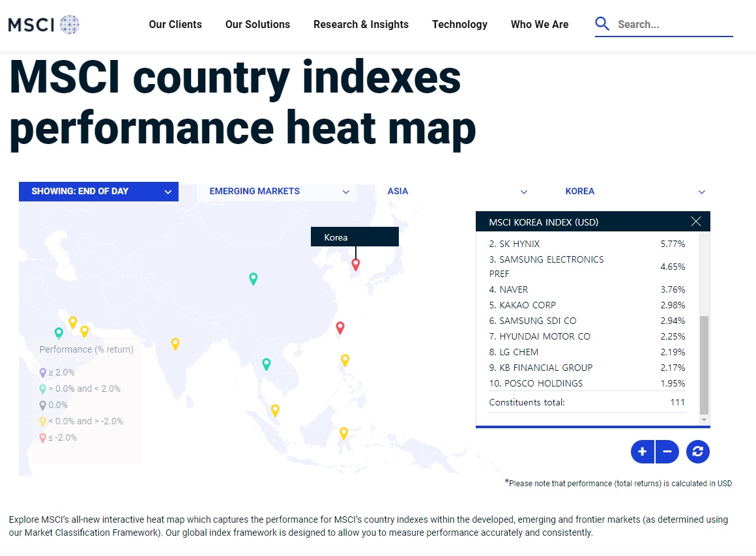Click the Performance (% return) legend heading
Image resolution: width=756 pixels, height=556 pixels.
86,349
